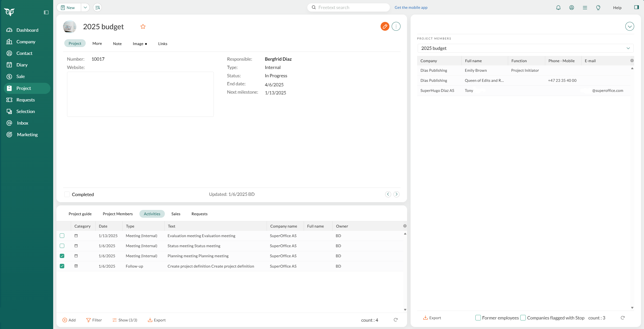Expand the New button dropdown arrow
This screenshot has width=644, height=329.
[x=85, y=8]
